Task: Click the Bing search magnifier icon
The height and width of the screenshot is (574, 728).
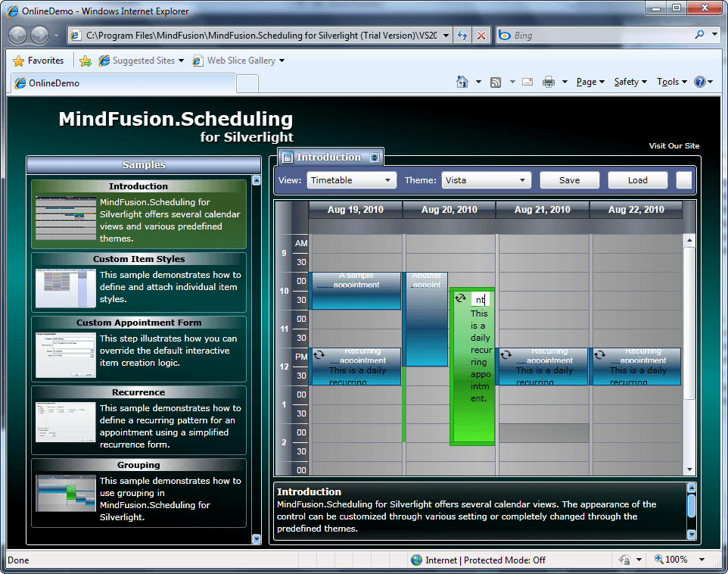Action: tap(700, 34)
